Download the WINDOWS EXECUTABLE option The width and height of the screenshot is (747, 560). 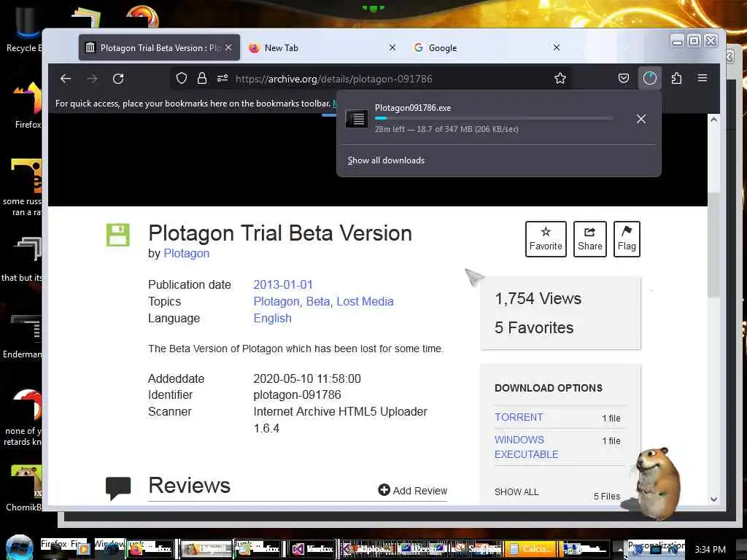[526, 447]
